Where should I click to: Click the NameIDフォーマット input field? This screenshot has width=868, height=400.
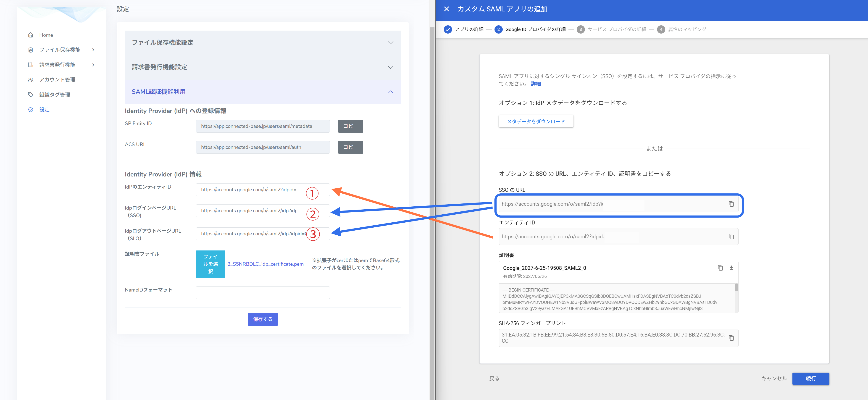pos(263,292)
